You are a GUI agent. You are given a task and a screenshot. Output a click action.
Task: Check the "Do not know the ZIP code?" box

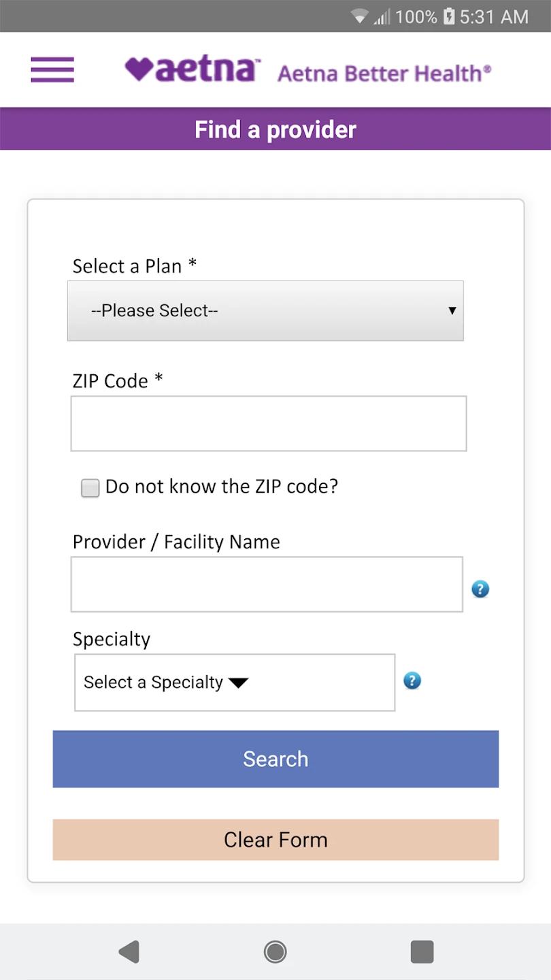90,488
